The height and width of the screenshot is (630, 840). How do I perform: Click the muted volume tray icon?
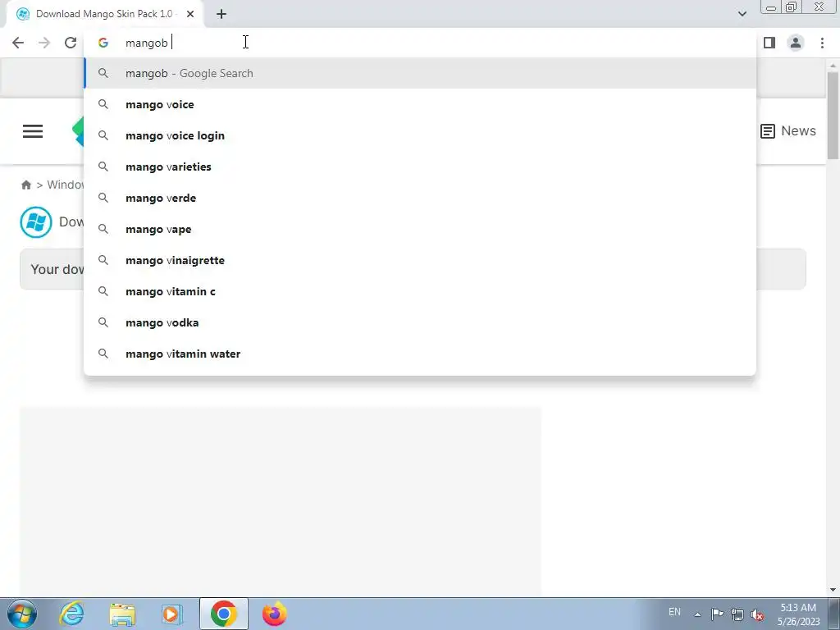click(757, 614)
